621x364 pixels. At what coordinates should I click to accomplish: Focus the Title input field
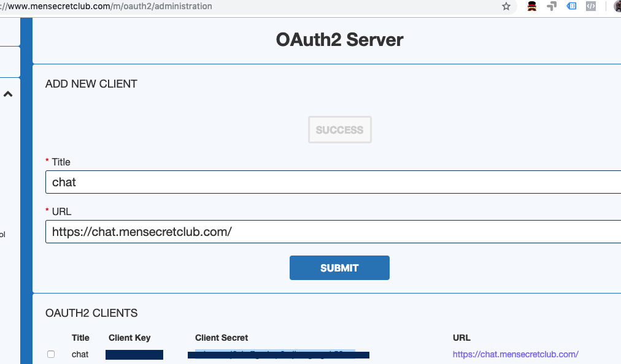[x=331, y=182]
